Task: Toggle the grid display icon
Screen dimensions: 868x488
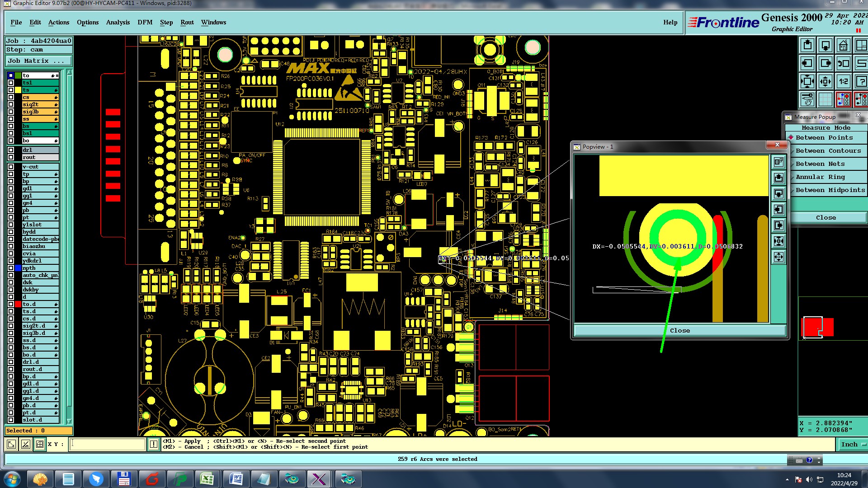Action: pyautogui.click(x=825, y=99)
